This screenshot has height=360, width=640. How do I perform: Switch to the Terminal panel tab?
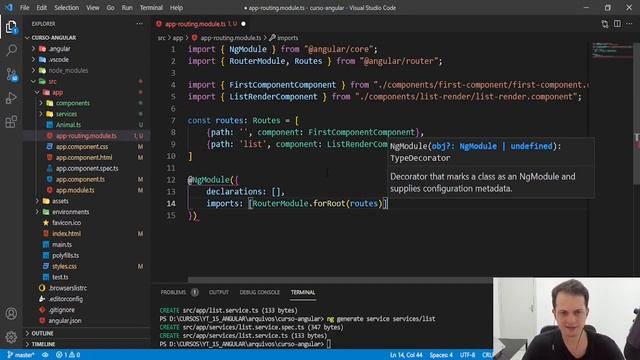[x=303, y=292]
